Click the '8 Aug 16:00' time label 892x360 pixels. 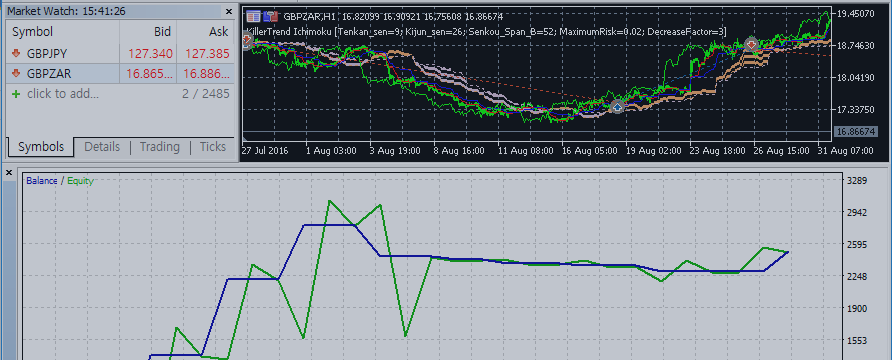(459, 151)
